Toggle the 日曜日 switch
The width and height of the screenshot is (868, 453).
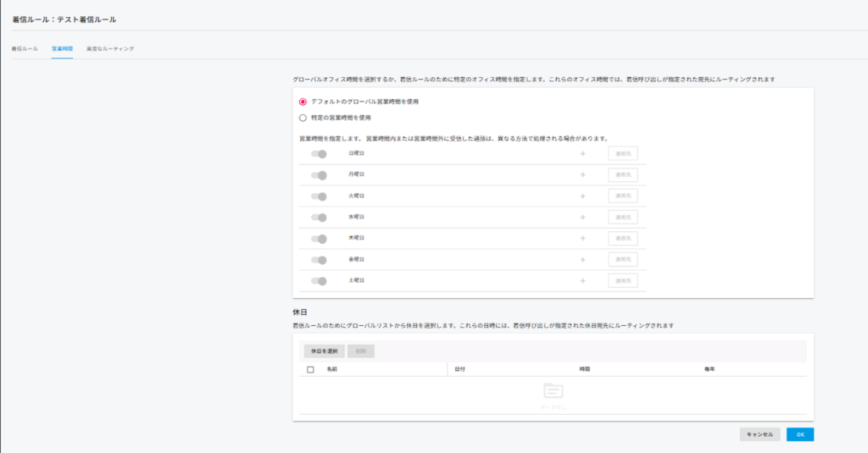319,154
